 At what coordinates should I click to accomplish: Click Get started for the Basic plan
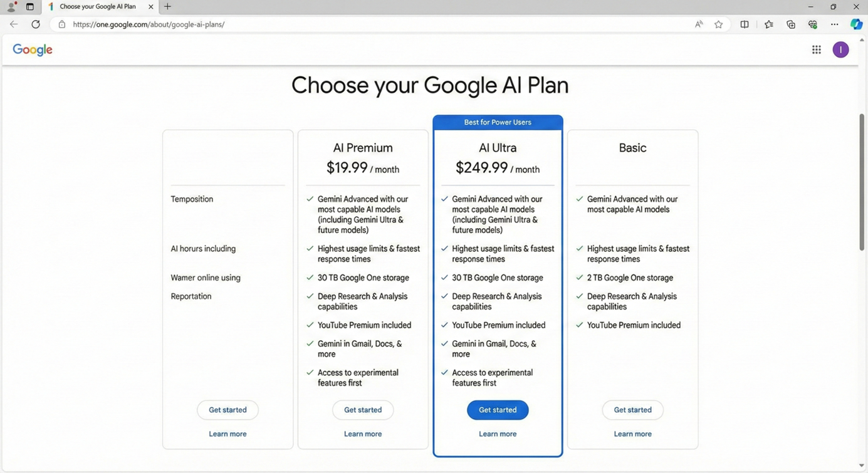632,410
